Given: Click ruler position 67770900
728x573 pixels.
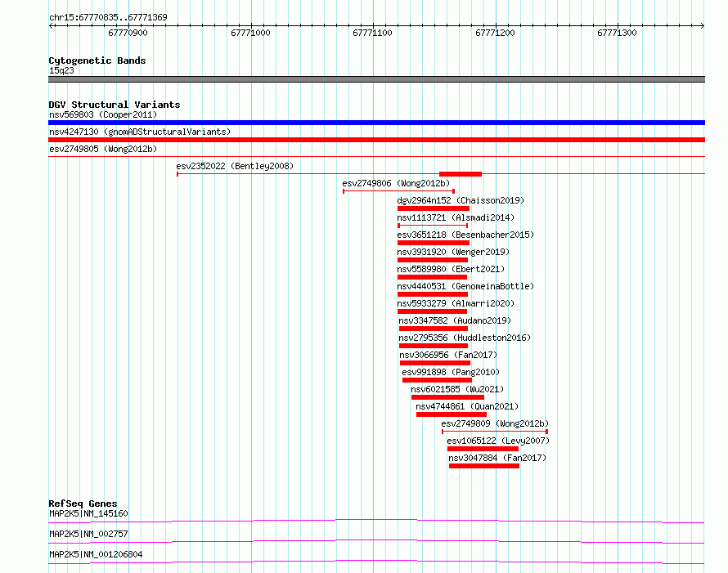Looking at the screenshot, I should [x=128, y=33].
